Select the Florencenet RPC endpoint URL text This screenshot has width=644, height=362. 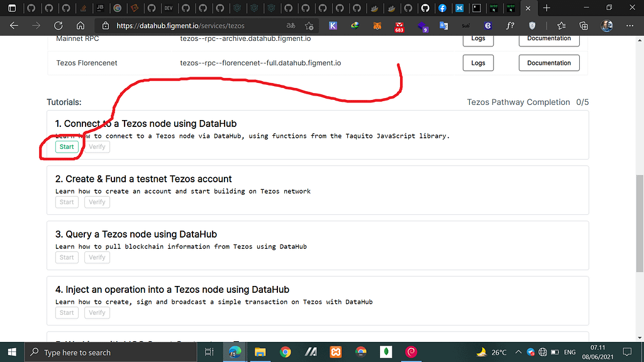pos(260,63)
